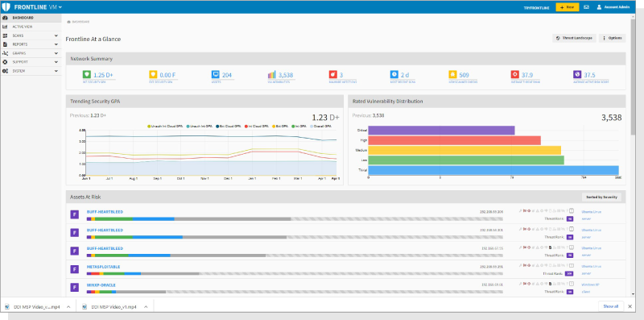The width and height of the screenshot is (644, 320).
Task: Click red flag icon in METASPLOITABLE row
Action: [x=525, y=266]
